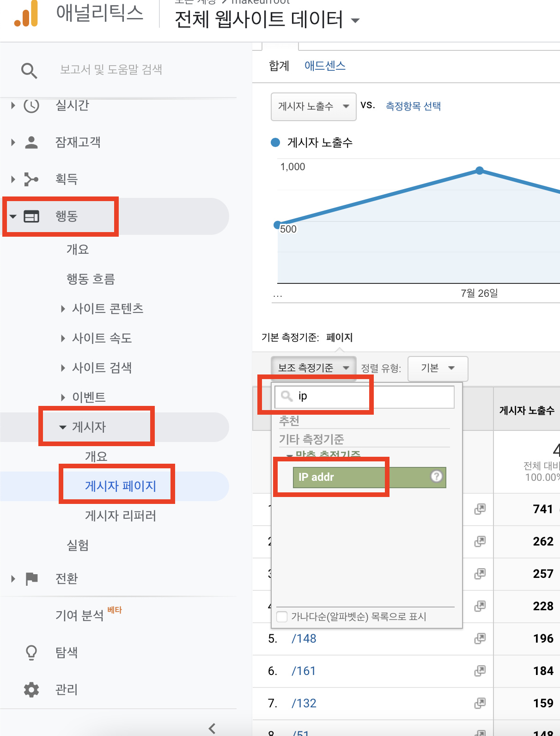Expand 사이트 속도 submenu

63,338
